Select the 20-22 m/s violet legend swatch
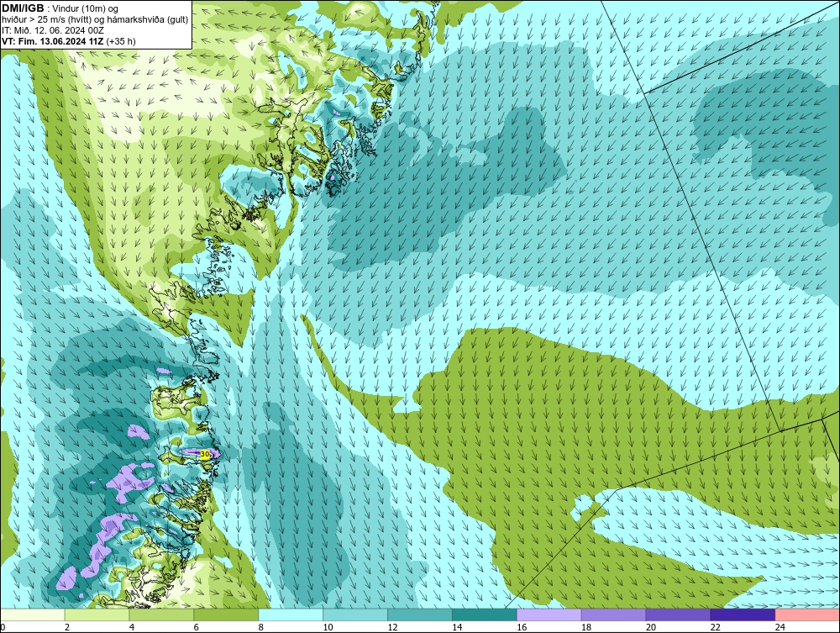Image resolution: width=840 pixels, height=633 pixels. [x=678, y=615]
